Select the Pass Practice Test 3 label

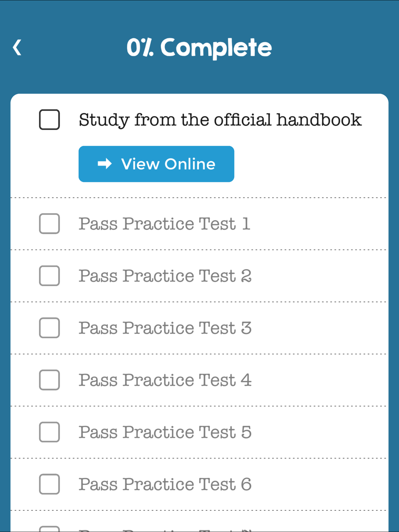165,328
